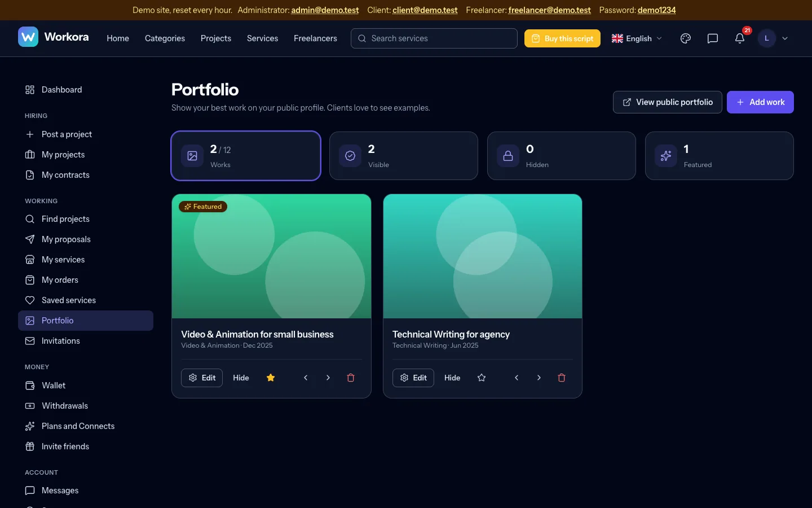Select the Visible stat card
The height and width of the screenshot is (508, 812).
(404, 156)
